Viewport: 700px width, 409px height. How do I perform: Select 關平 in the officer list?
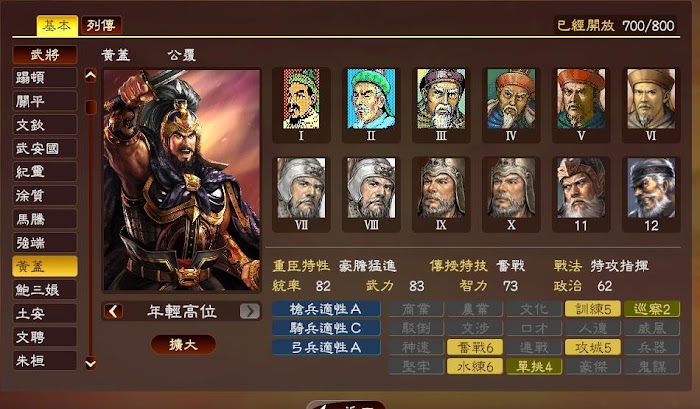45,101
